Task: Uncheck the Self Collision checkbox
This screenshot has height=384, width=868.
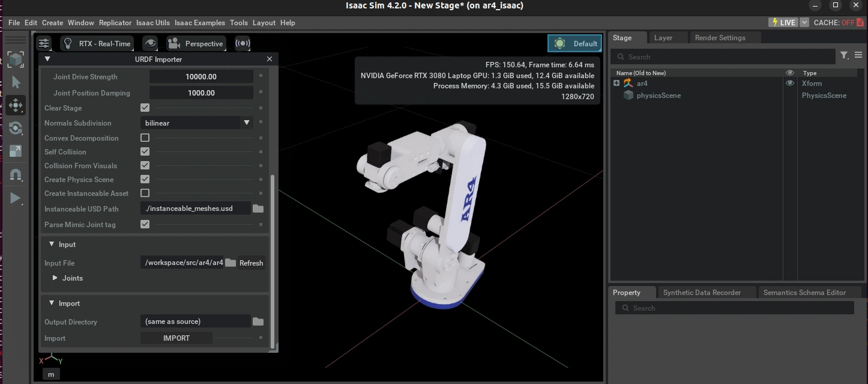Action: pyautogui.click(x=145, y=151)
